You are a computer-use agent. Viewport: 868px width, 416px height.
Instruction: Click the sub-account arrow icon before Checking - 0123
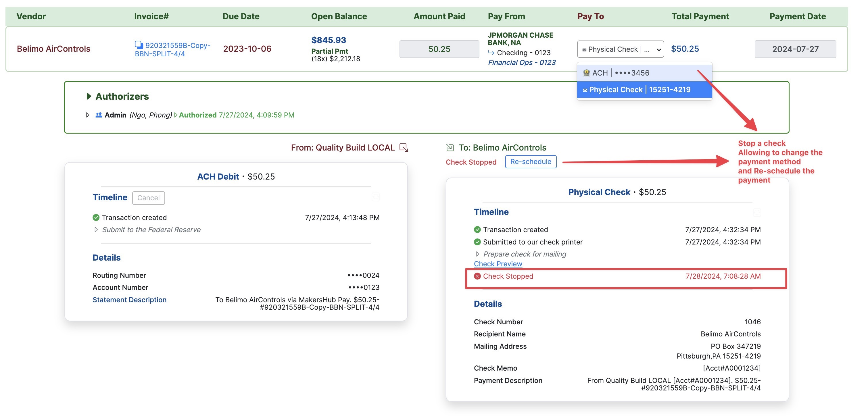[491, 53]
